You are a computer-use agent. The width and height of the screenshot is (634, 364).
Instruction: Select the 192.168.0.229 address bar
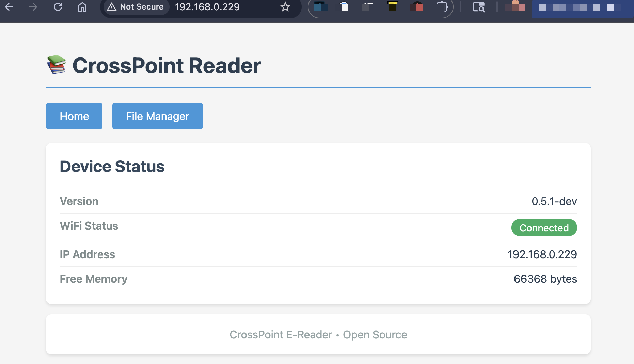point(207,7)
